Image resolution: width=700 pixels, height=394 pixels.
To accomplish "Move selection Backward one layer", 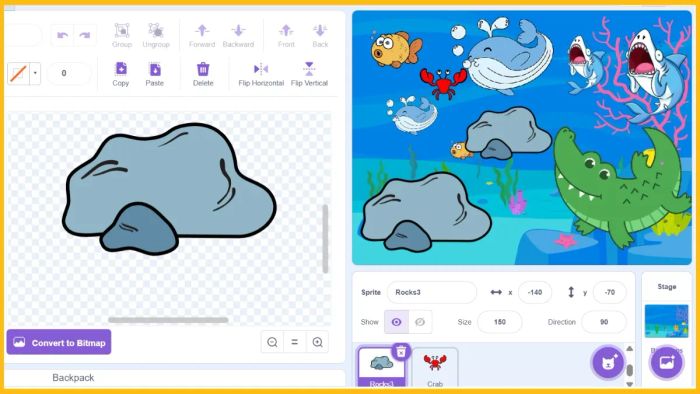I will pyautogui.click(x=238, y=36).
